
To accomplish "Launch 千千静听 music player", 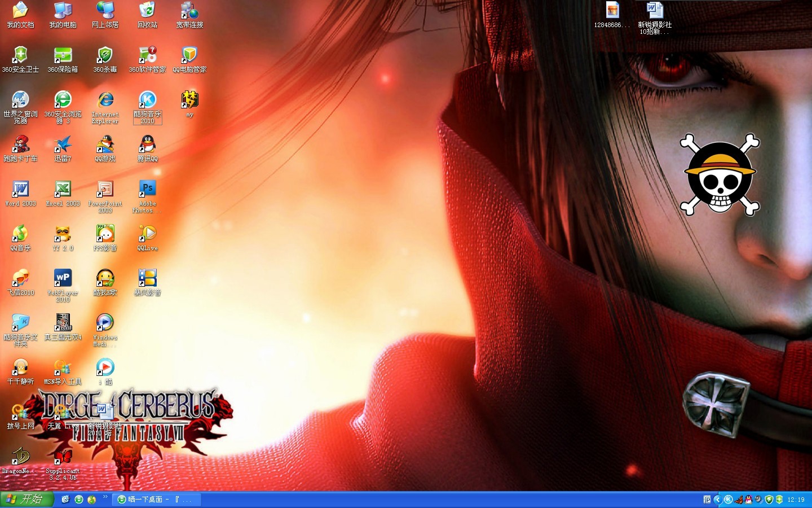I will click(x=20, y=371).
